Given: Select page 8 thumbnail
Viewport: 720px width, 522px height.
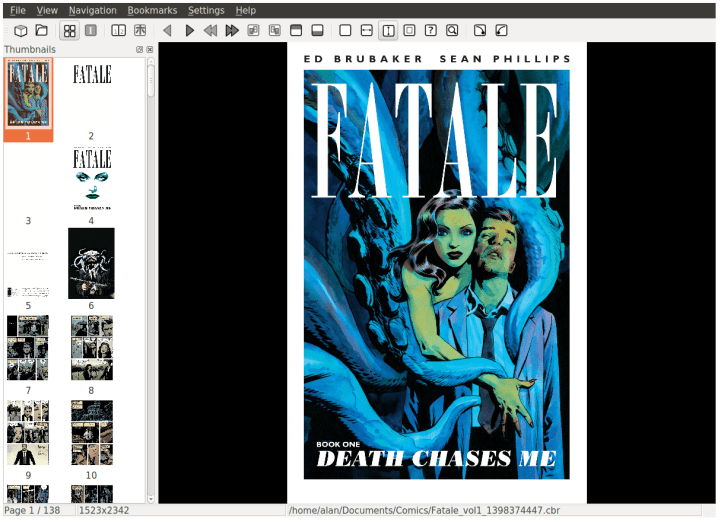Looking at the screenshot, I should [x=92, y=348].
